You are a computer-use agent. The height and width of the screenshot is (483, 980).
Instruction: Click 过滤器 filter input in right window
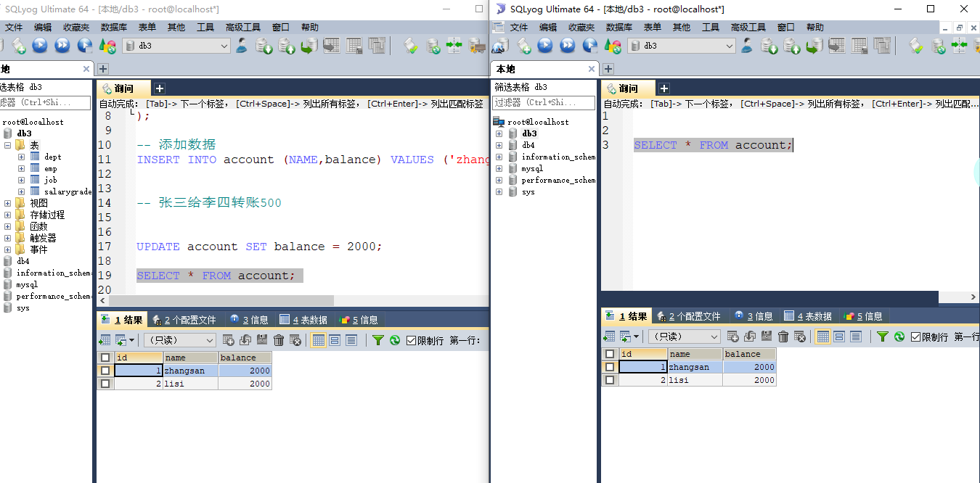point(544,102)
